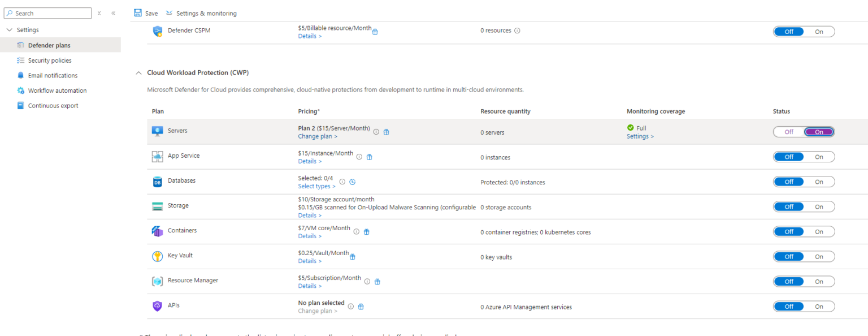
Task: Click the Resource Manager plan icon
Action: (158, 281)
